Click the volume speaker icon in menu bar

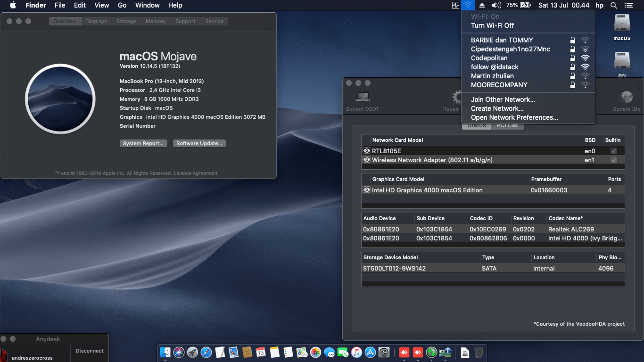[x=496, y=5]
